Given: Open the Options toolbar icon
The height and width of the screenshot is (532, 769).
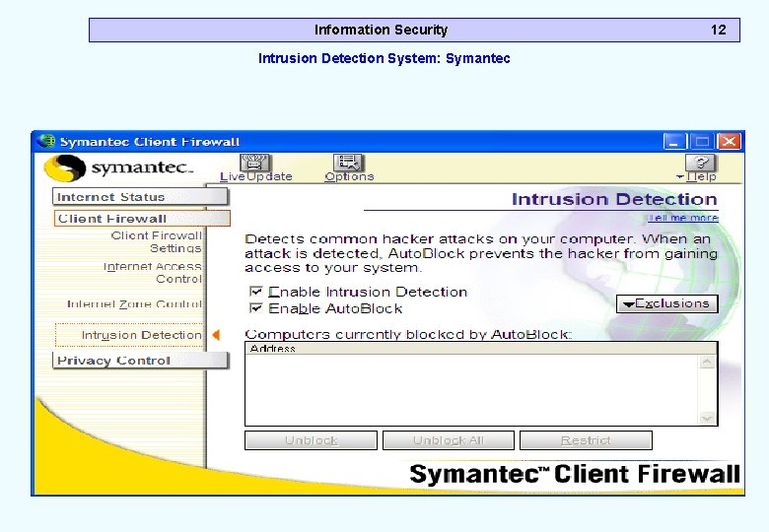Looking at the screenshot, I should coord(348,163).
